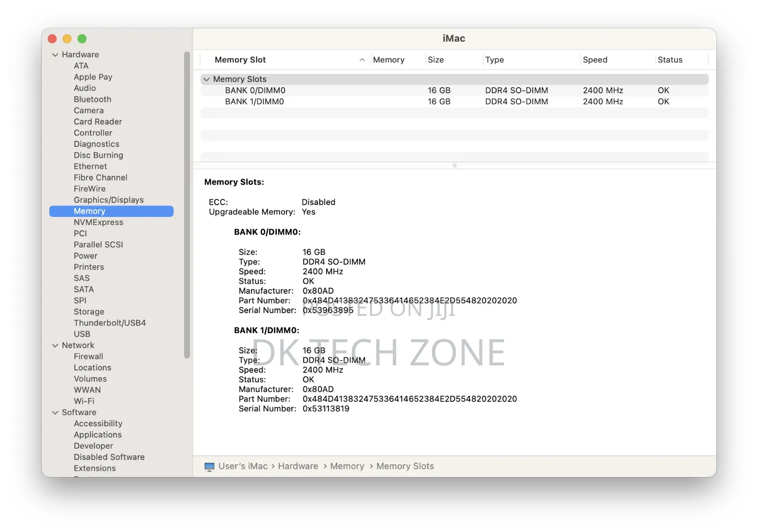Open the Firewall sidebar item

coord(88,357)
